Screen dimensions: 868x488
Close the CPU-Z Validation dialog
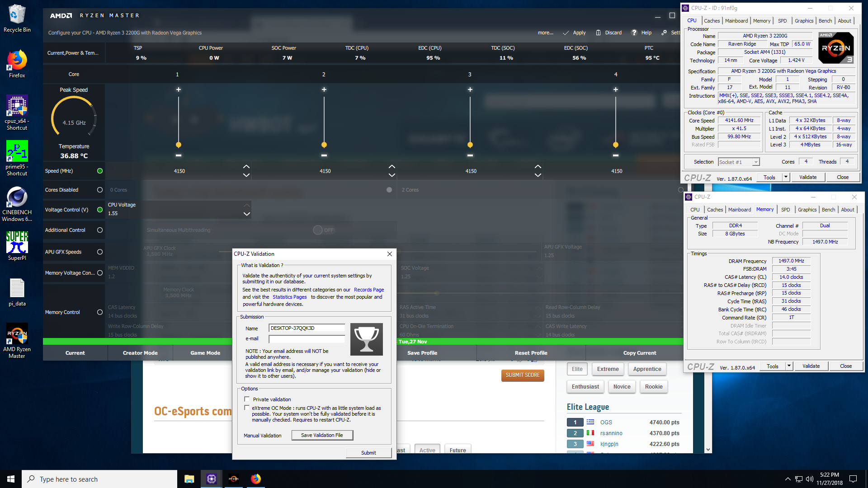tap(390, 254)
